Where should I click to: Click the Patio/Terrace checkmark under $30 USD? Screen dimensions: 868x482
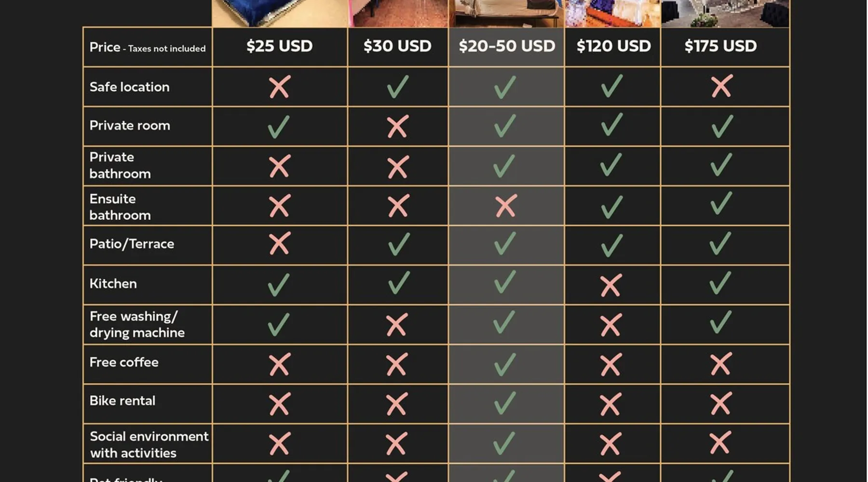pos(398,244)
